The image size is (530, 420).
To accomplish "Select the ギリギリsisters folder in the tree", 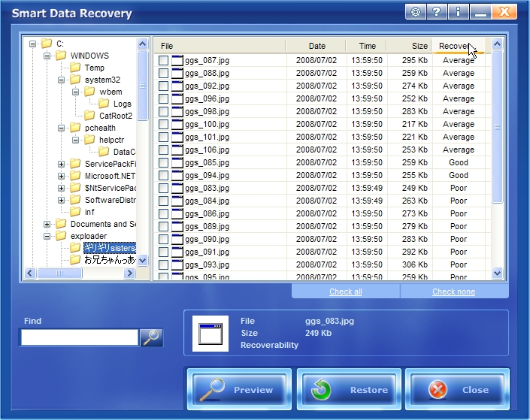I will (x=110, y=248).
